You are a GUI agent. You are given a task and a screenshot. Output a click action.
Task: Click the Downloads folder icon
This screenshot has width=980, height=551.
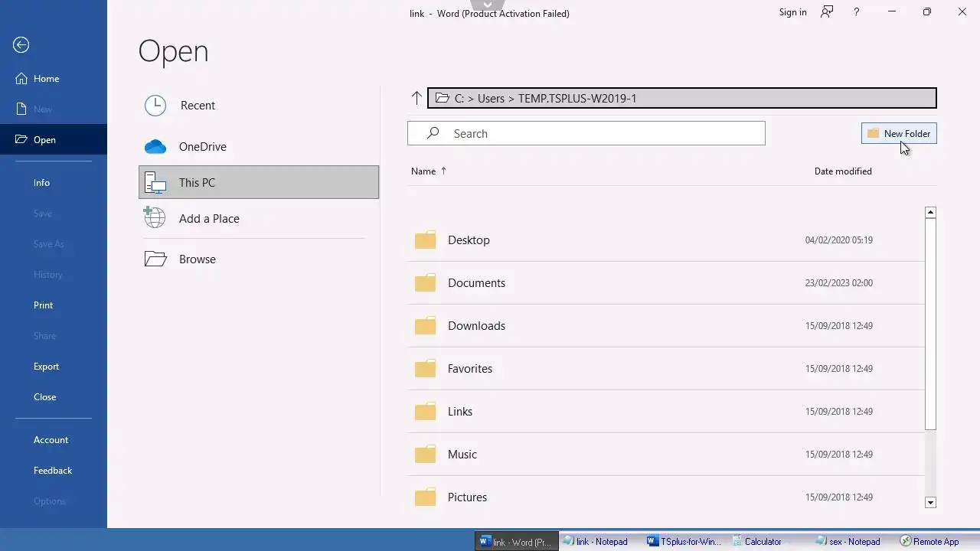[425, 326]
